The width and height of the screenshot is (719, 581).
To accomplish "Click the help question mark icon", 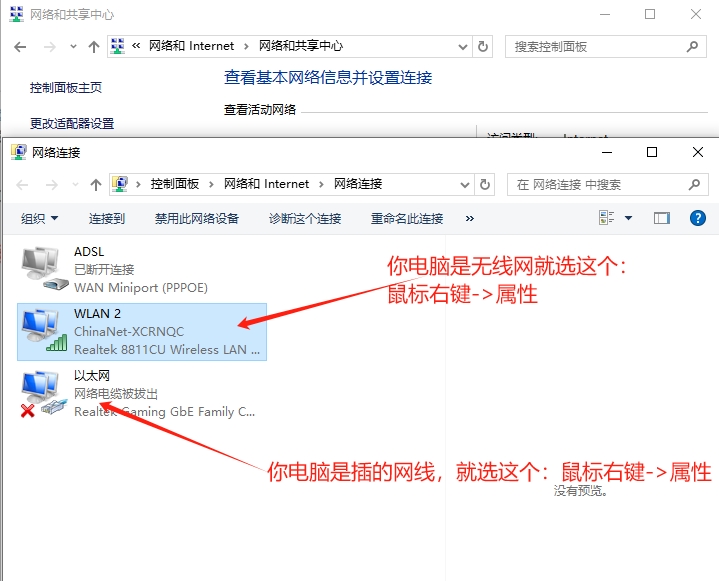I will [x=698, y=218].
